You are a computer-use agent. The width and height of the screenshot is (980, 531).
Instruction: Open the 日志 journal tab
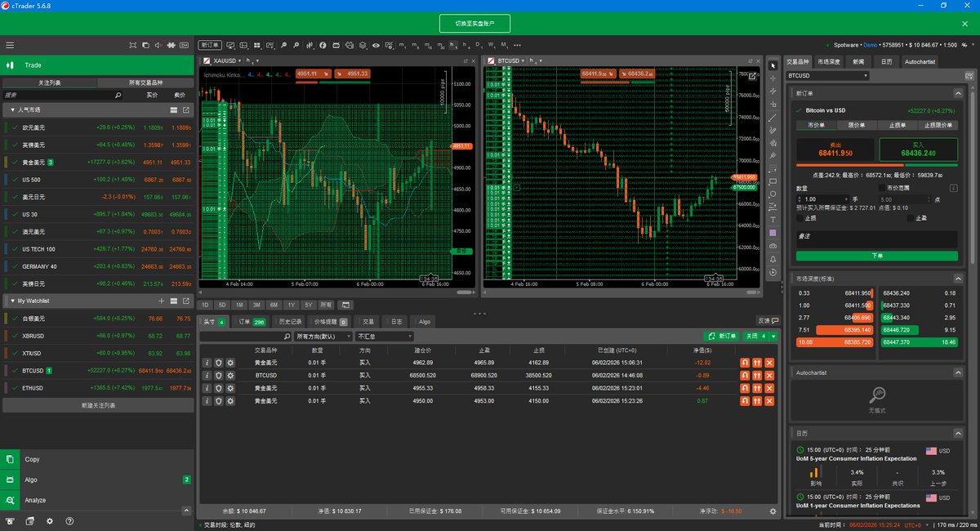pos(395,322)
